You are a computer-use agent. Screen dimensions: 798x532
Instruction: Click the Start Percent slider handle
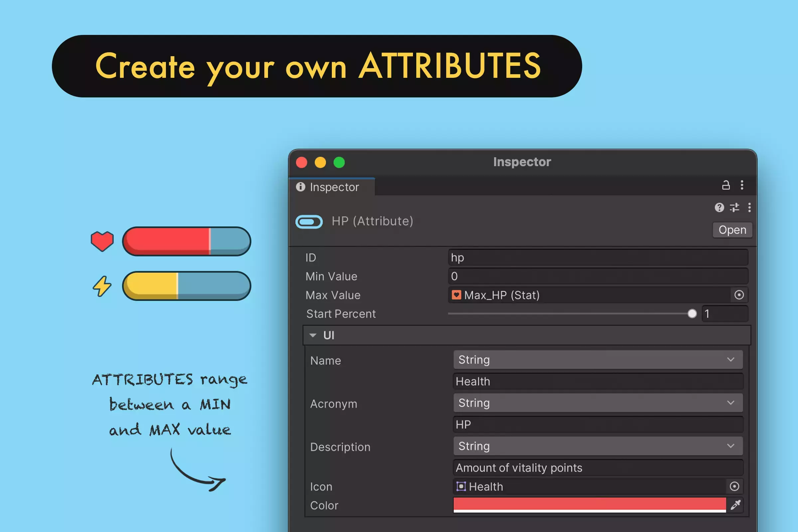point(692,314)
